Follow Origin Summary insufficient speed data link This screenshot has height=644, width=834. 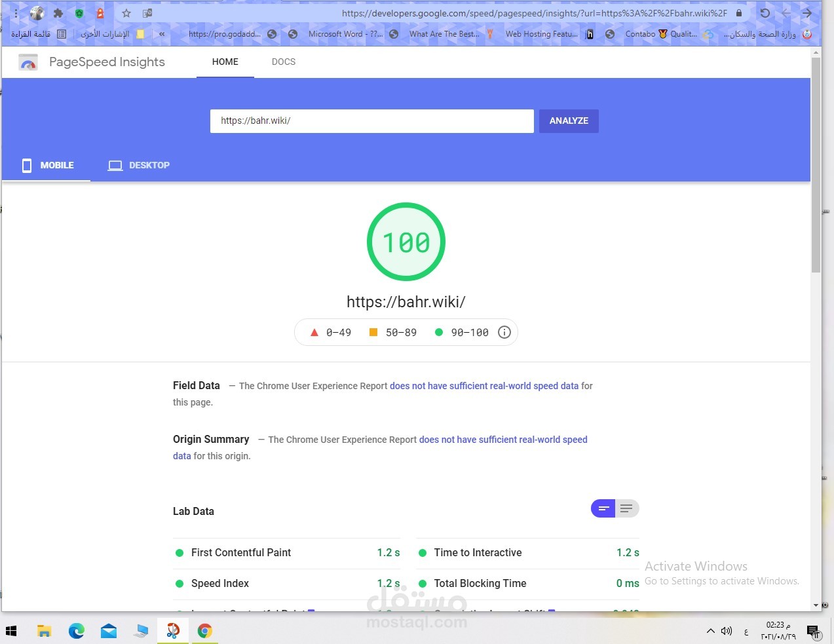(x=503, y=440)
